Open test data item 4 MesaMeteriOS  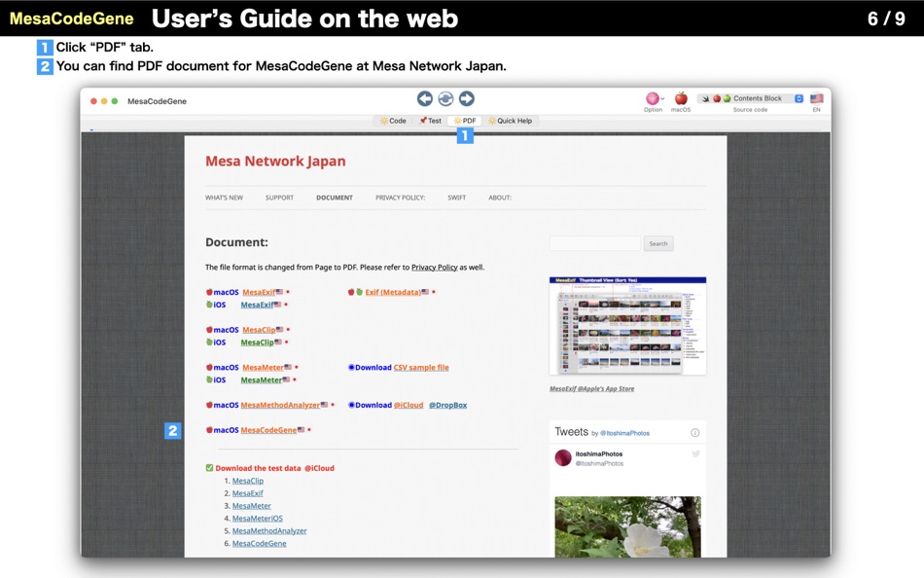tap(258, 519)
